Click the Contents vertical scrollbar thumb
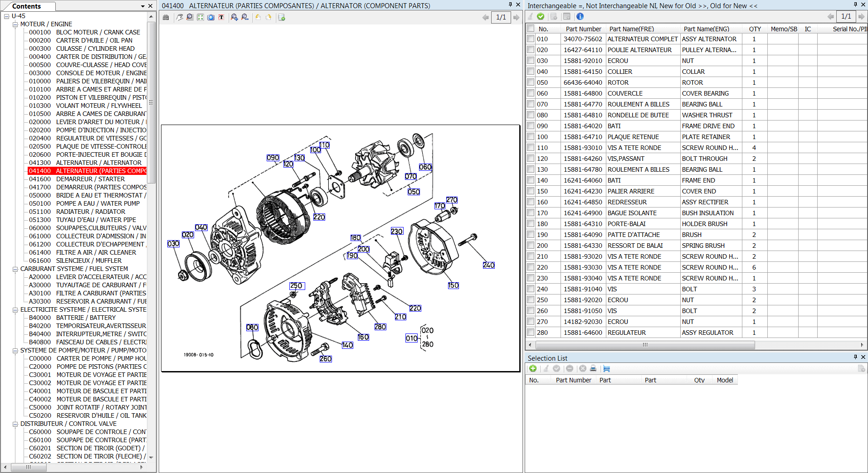This screenshot has width=868, height=473. (151, 102)
